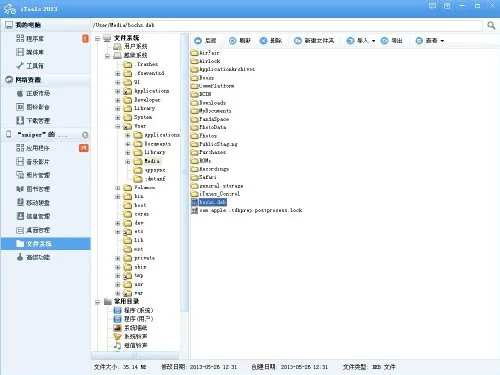Collapse the User folder tree node
Image resolution: width=500 pixels, height=375 pixels.
[117, 126]
